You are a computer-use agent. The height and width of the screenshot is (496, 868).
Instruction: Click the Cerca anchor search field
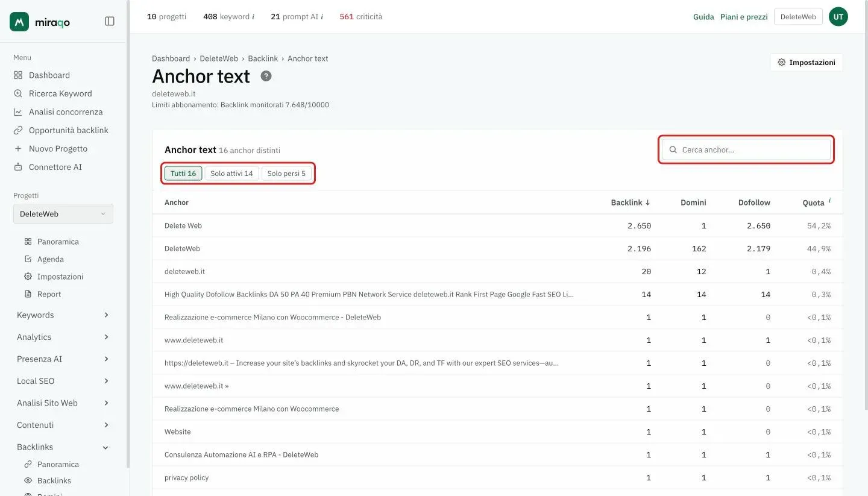click(x=746, y=150)
